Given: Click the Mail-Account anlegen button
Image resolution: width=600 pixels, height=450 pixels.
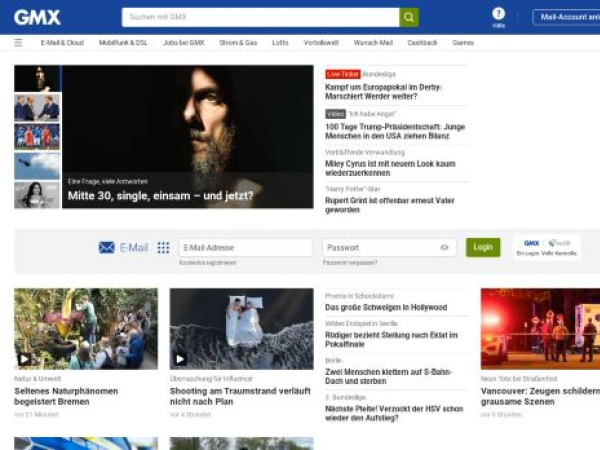Looking at the screenshot, I should tap(566, 17).
